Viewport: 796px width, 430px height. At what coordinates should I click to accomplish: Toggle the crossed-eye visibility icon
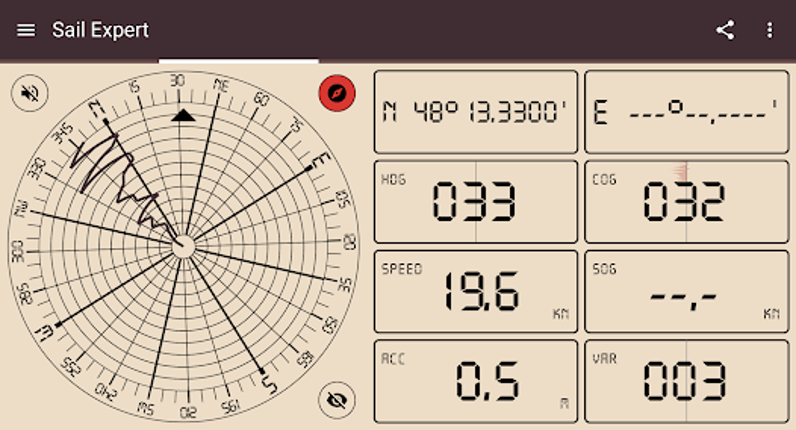point(337,401)
